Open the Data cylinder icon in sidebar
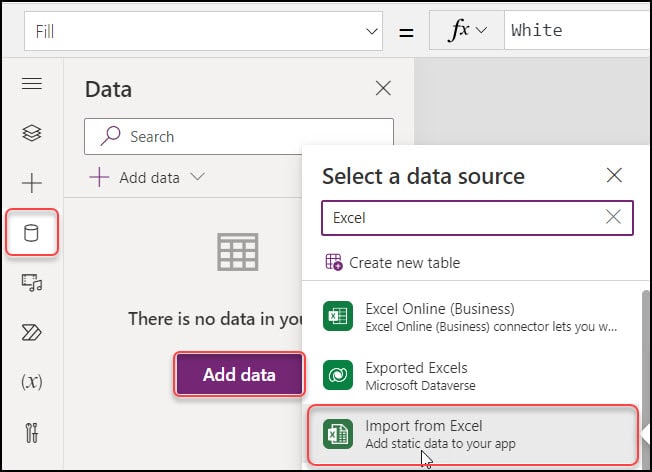The image size is (652, 472). click(32, 233)
